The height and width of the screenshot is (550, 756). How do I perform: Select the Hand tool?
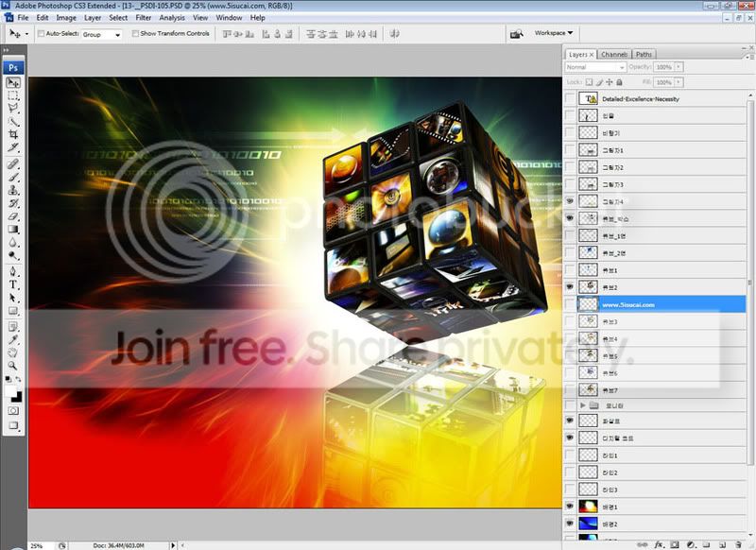[13, 352]
